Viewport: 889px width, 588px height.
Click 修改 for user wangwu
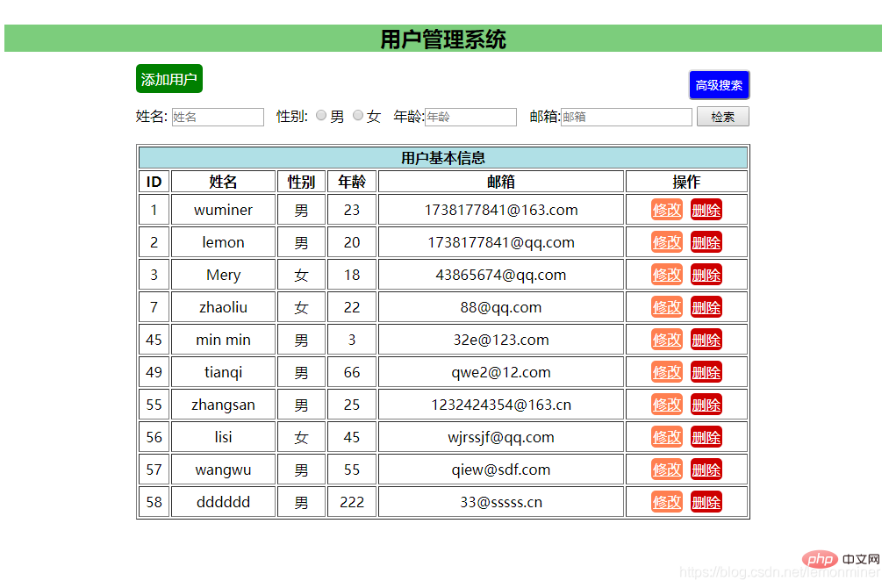(x=666, y=469)
